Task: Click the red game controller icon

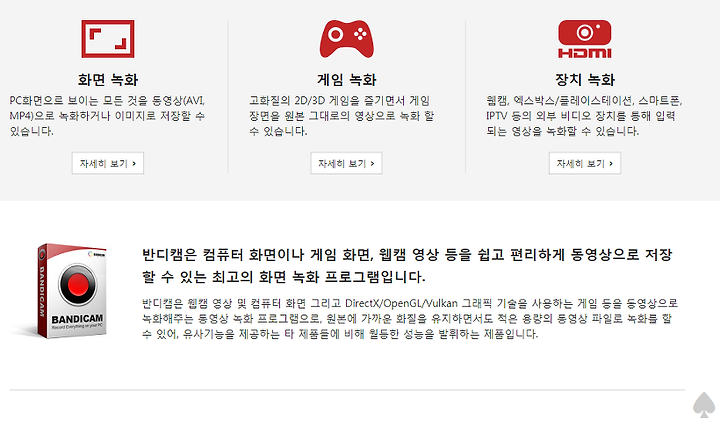Action: [347, 39]
